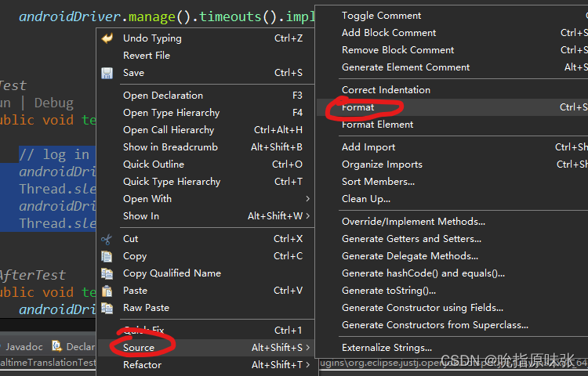588x376 pixels.
Task: Click the Debug code lens link
Action: point(53,103)
